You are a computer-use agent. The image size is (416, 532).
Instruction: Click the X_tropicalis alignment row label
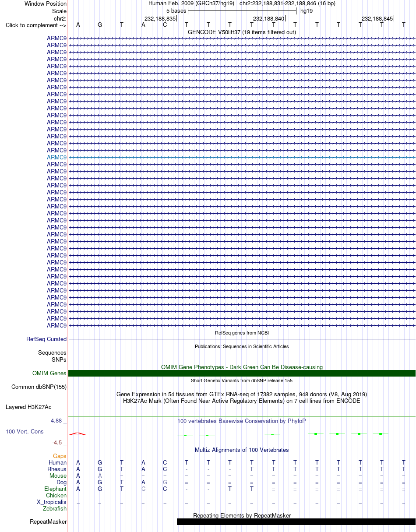tap(52, 502)
